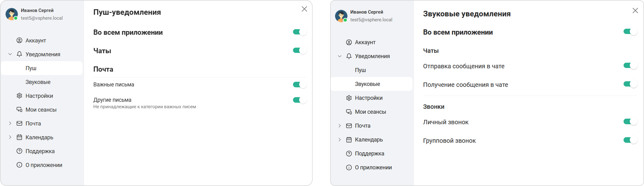Open Настройки gear icon in Пуш-уведомления window

[19, 96]
